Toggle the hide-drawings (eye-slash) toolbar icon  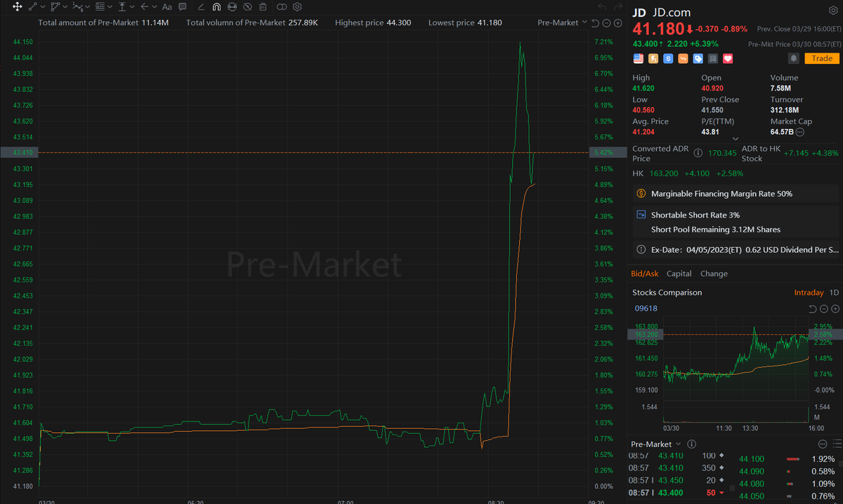[247, 6]
